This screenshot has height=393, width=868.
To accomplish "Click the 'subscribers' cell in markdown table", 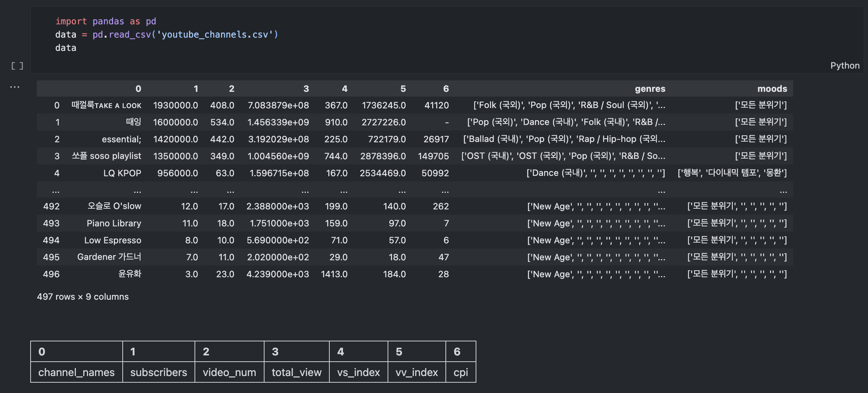I will point(158,372).
